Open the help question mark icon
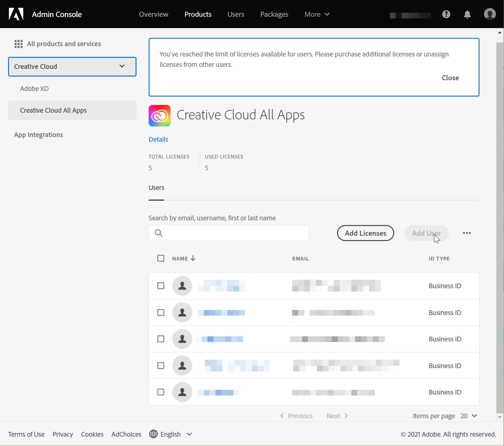504x446 pixels. click(446, 14)
